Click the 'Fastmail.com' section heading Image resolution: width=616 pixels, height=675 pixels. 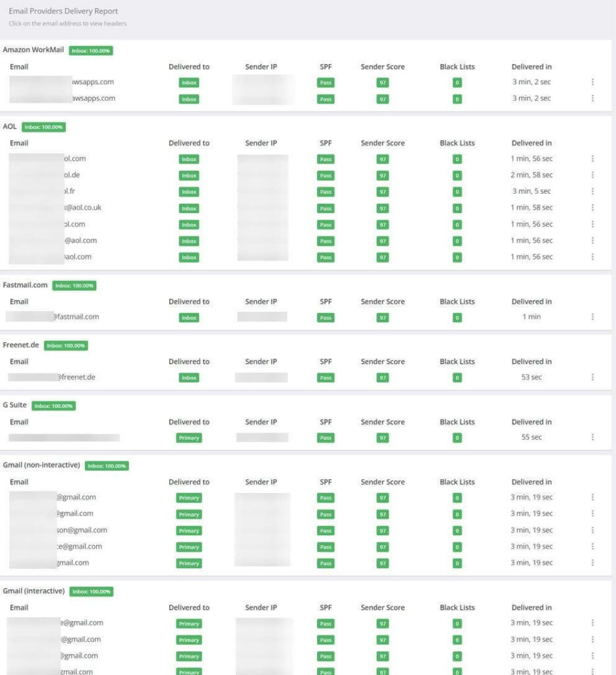coord(25,285)
